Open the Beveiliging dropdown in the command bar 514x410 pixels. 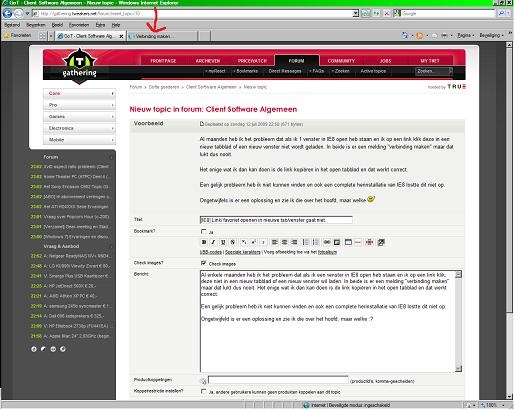point(491,35)
